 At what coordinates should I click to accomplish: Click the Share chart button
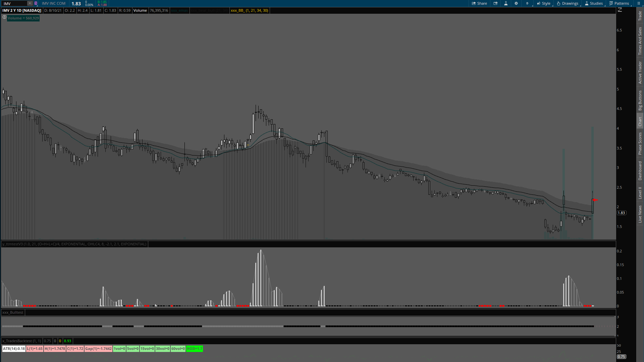[479, 3]
